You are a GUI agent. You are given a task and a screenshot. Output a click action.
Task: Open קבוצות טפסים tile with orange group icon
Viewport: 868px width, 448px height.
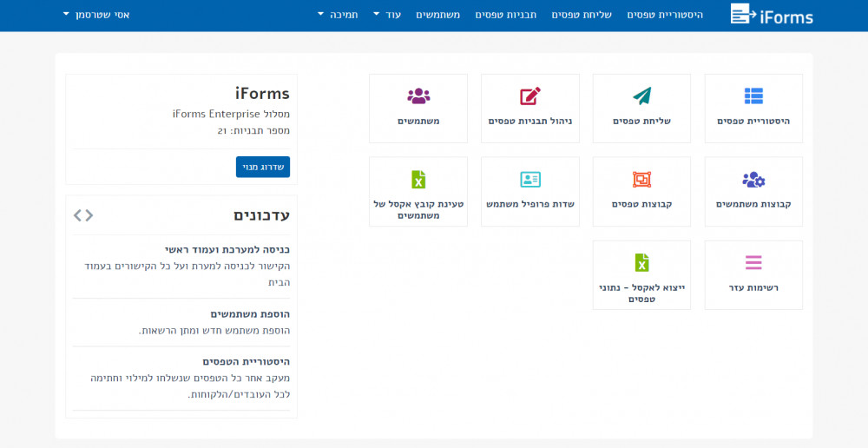pos(641,192)
